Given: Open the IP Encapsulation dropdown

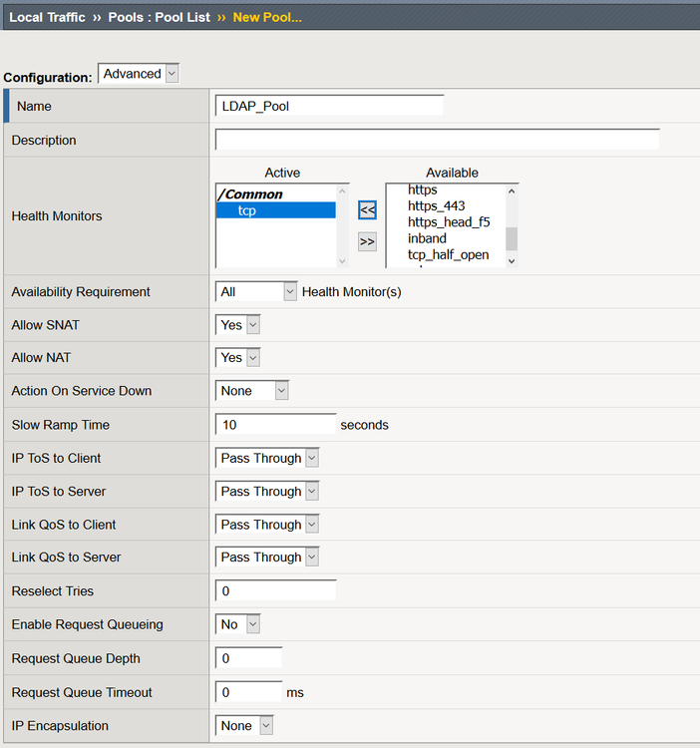Looking at the screenshot, I should (x=244, y=726).
